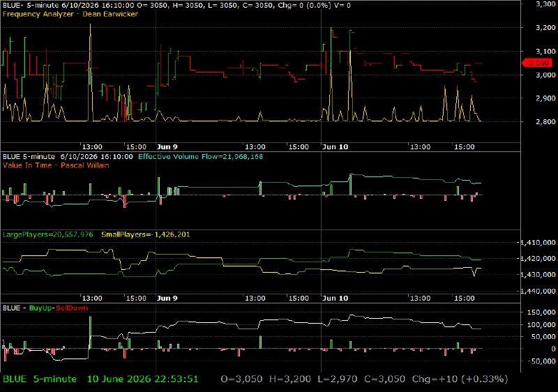Screen dimensions: 558x392
Task: Select the 'Frequency Analyzer - Dean Earwicker' title
Action: 70,14
